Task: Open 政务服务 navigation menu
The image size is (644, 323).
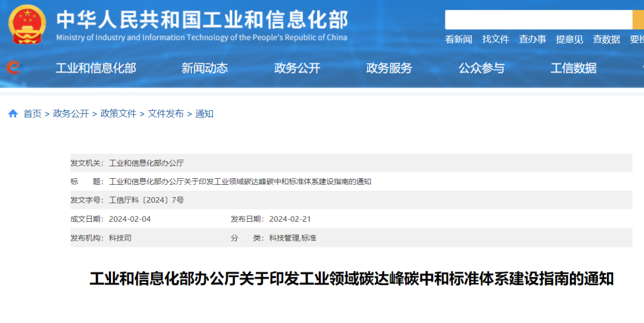Action: [389, 68]
